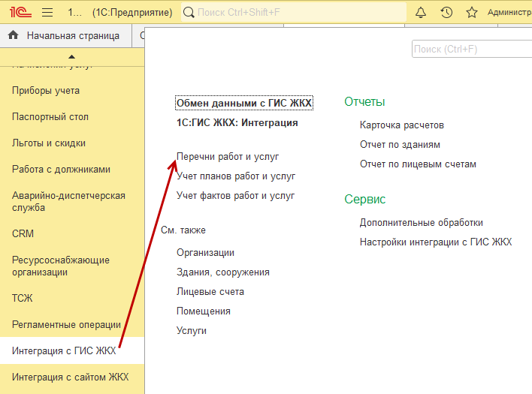The width and height of the screenshot is (532, 394).
Task: Click the Отчеты group heading
Action: click(364, 101)
